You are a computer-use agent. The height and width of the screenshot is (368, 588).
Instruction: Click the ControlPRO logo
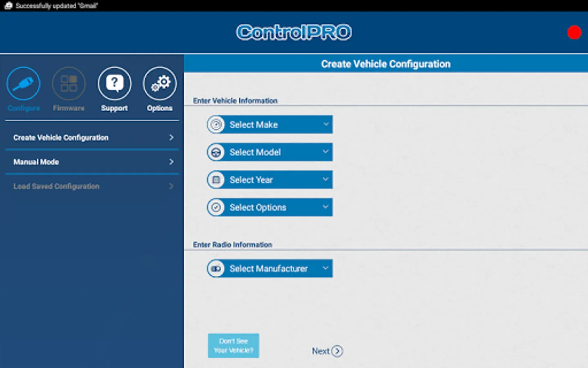pos(294,32)
